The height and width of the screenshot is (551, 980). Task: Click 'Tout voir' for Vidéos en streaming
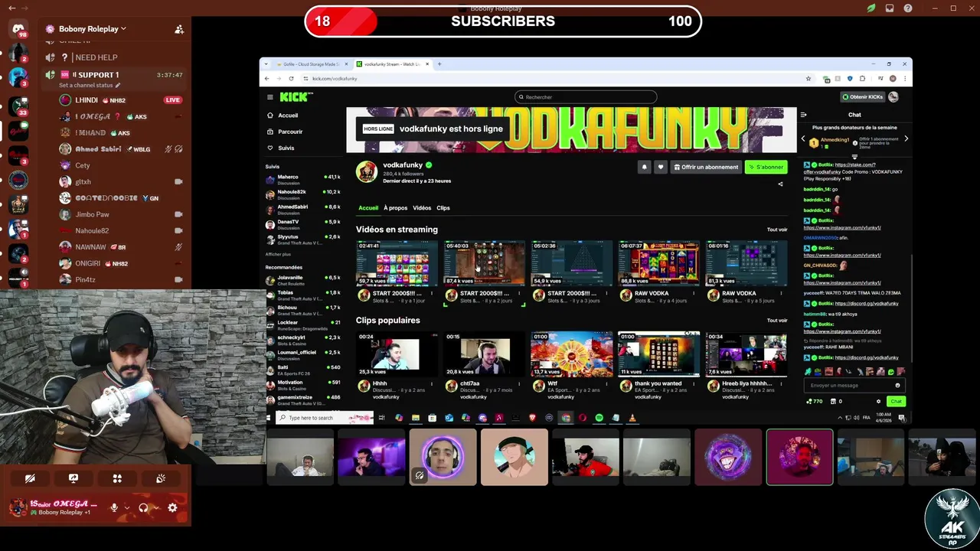tap(777, 230)
